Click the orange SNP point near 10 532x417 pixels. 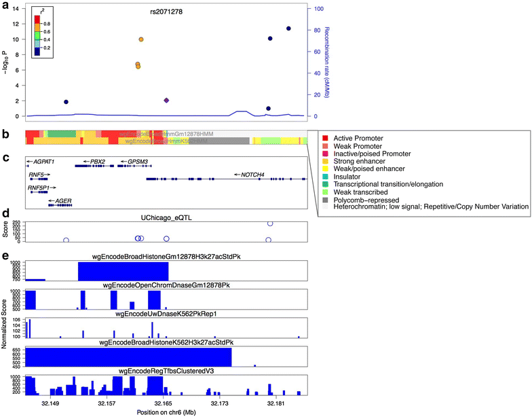(141, 39)
